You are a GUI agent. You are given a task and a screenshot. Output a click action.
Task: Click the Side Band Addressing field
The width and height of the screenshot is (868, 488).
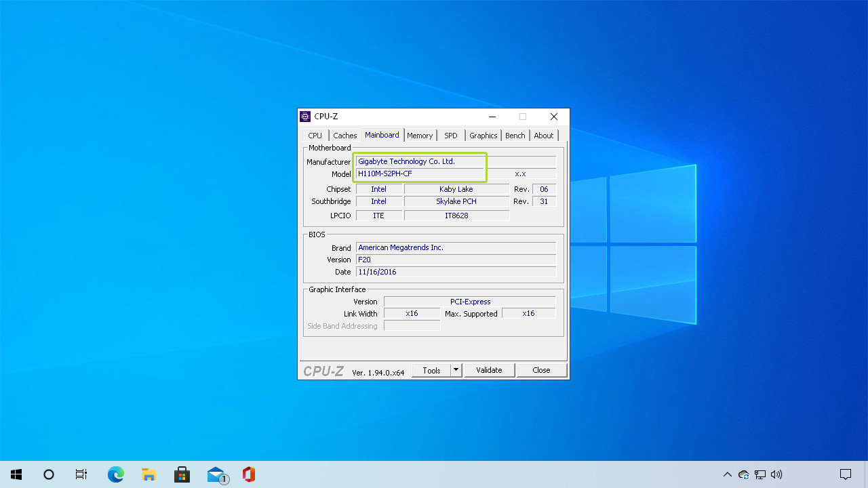(x=412, y=326)
